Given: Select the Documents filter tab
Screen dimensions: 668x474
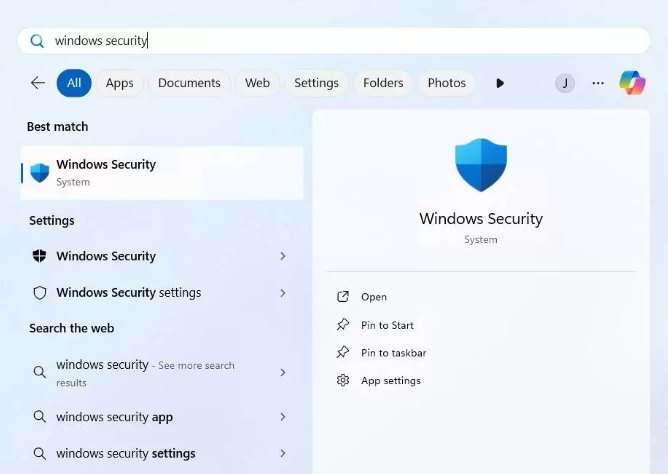Looking at the screenshot, I should pos(189,83).
